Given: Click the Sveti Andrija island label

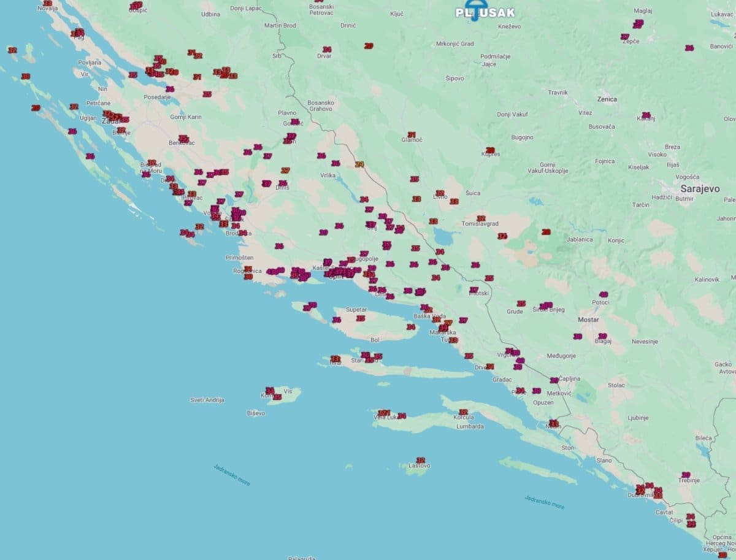Looking at the screenshot, I should point(207,400).
